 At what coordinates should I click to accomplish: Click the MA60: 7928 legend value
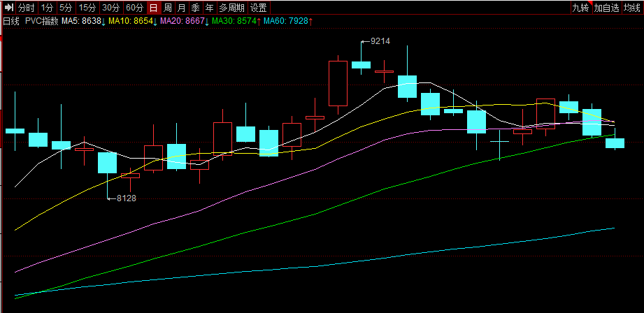tap(288, 21)
